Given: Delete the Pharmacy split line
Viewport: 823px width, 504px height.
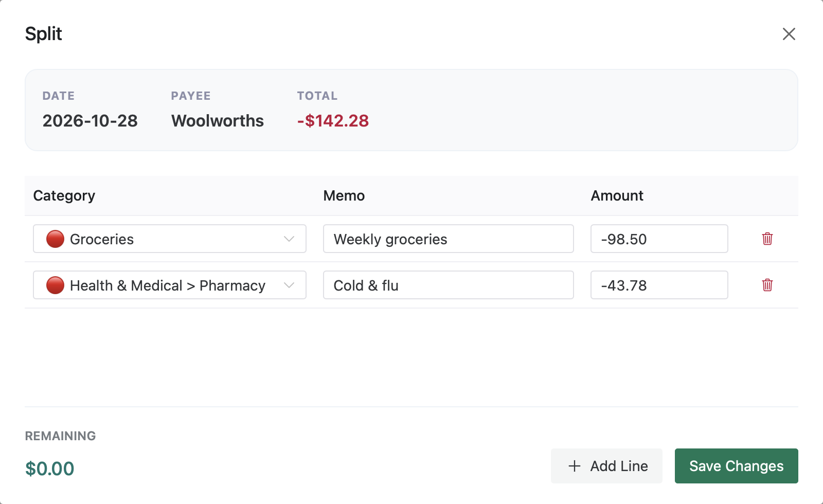Looking at the screenshot, I should (767, 285).
